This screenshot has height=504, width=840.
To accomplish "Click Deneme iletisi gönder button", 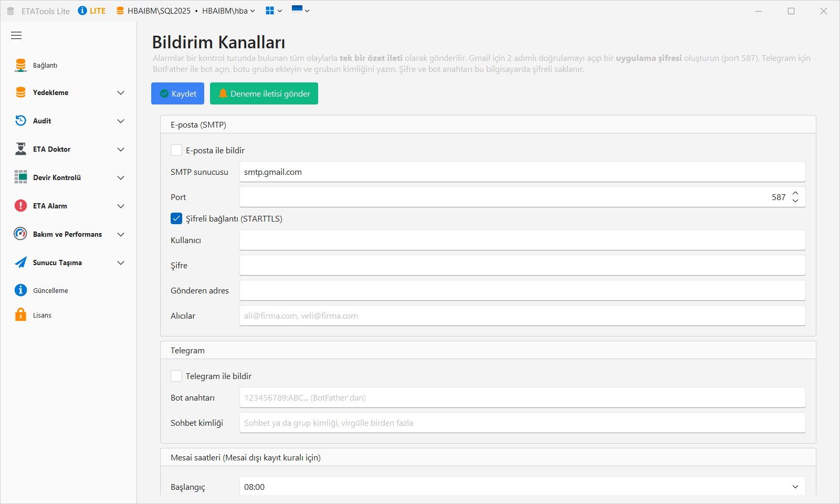I will (x=264, y=93).
